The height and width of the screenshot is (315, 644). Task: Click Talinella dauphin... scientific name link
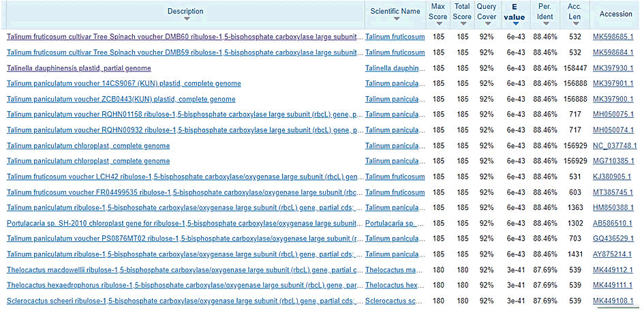click(395, 68)
